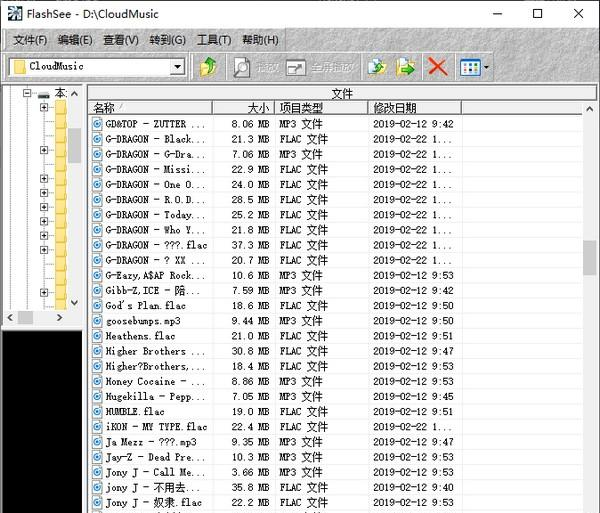This screenshot has height=513, width=600.
Task: Click up arrow of folder tree scrollbar
Action: pyautogui.click(x=75, y=93)
